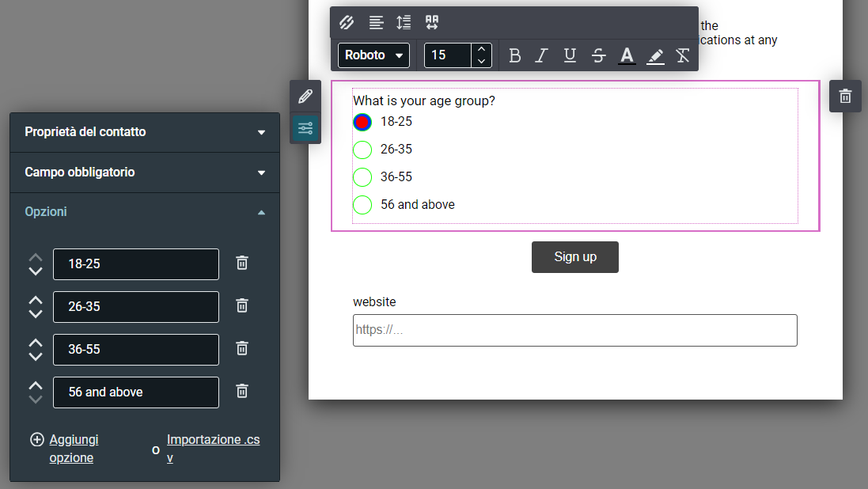The height and width of the screenshot is (489, 868).
Task: Increase the font size with the up arrow
Action: coord(482,49)
